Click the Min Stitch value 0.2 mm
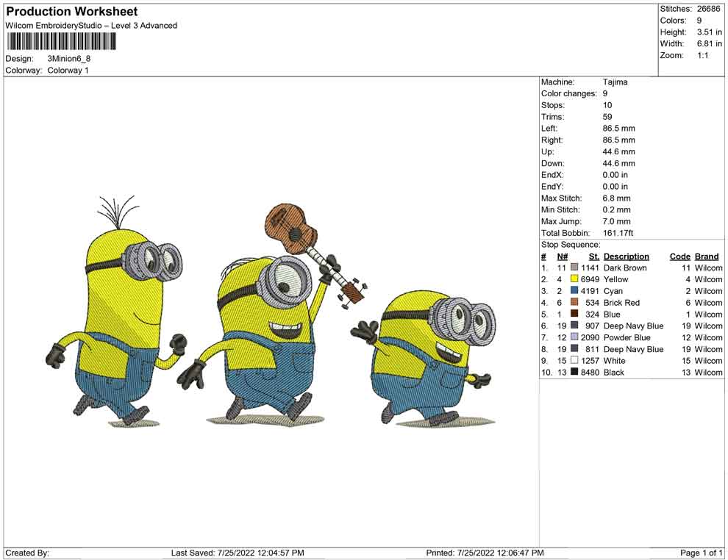 616,209
